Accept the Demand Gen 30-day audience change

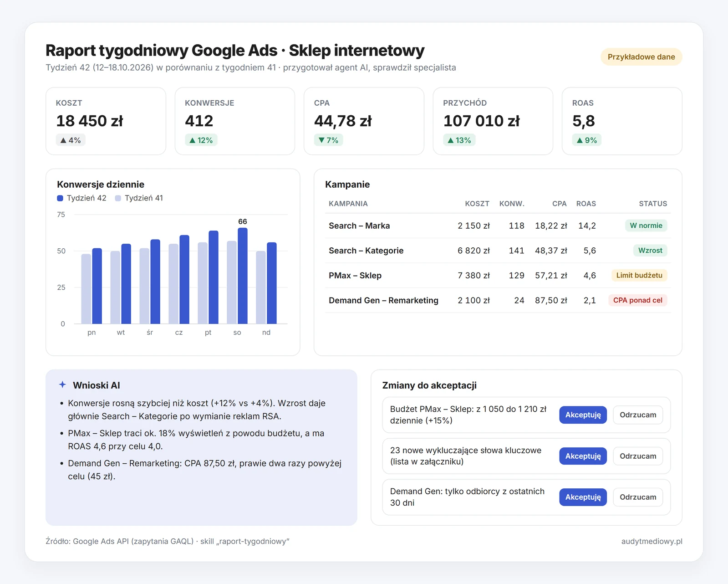[x=583, y=497]
